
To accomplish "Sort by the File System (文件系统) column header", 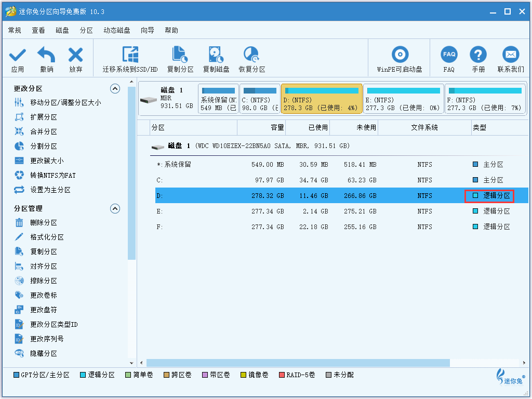I will 424,128.
